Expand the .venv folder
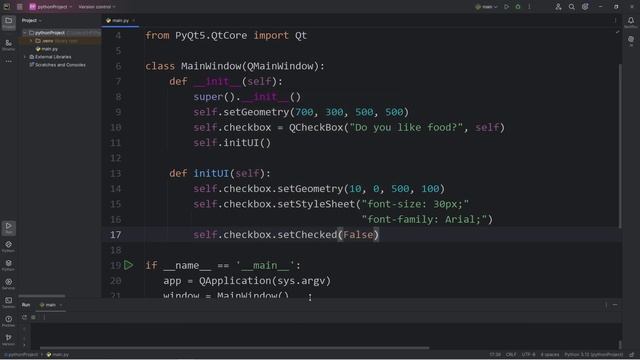The width and height of the screenshot is (640, 360). [x=31, y=41]
